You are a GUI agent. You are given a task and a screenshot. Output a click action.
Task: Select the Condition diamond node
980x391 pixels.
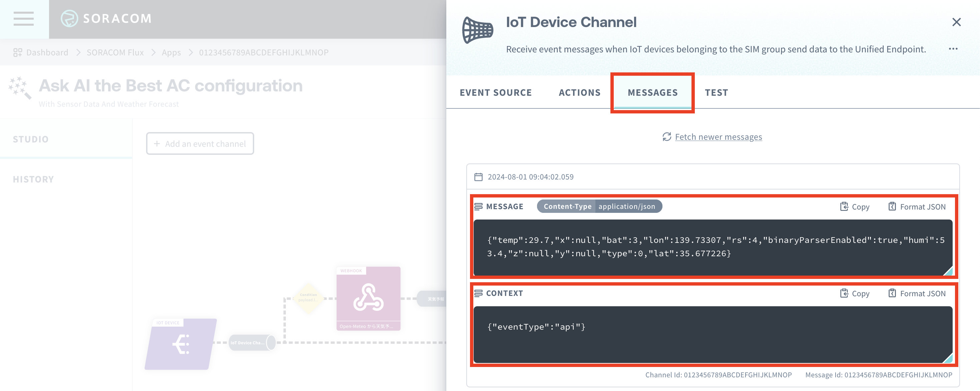309,298
